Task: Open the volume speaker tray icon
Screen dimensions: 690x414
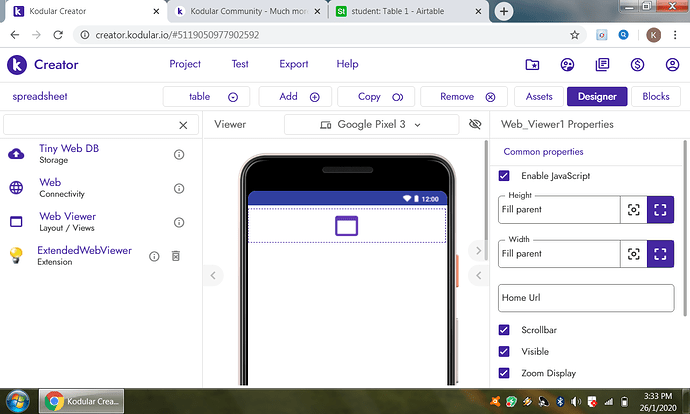Action: coord(576,401)
